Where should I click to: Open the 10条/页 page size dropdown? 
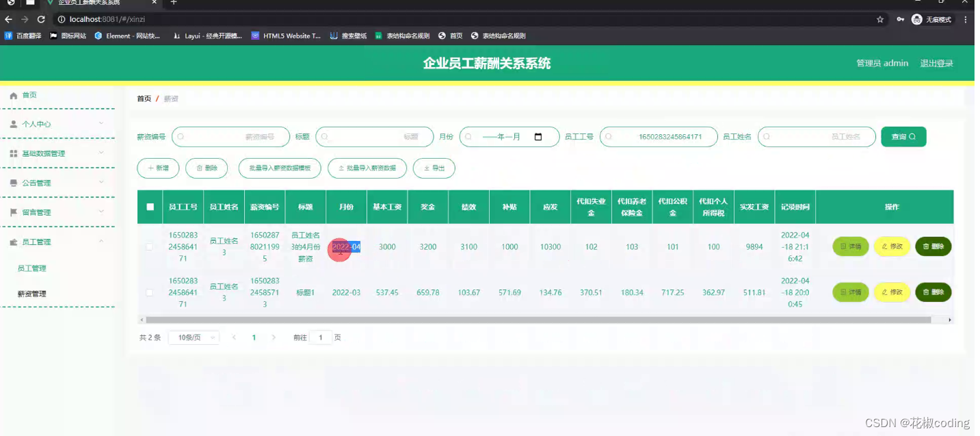click(x=194, y=337)
